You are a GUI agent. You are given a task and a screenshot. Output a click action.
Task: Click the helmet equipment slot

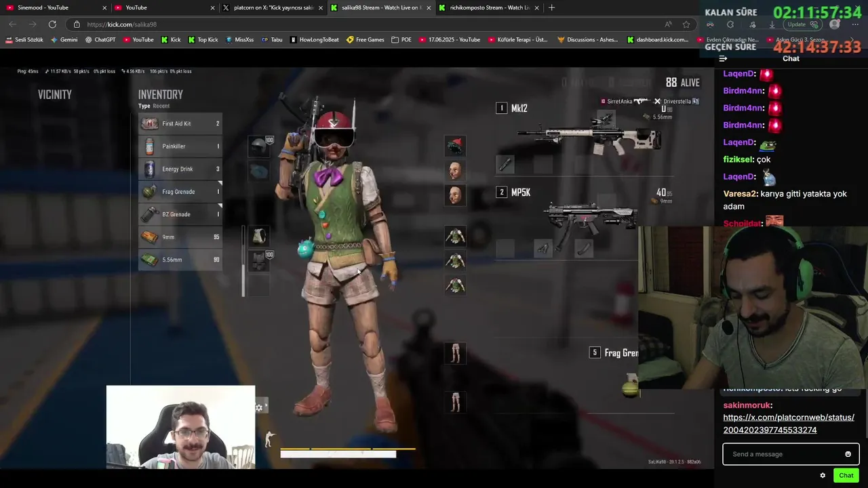click(x=258, y=146)
